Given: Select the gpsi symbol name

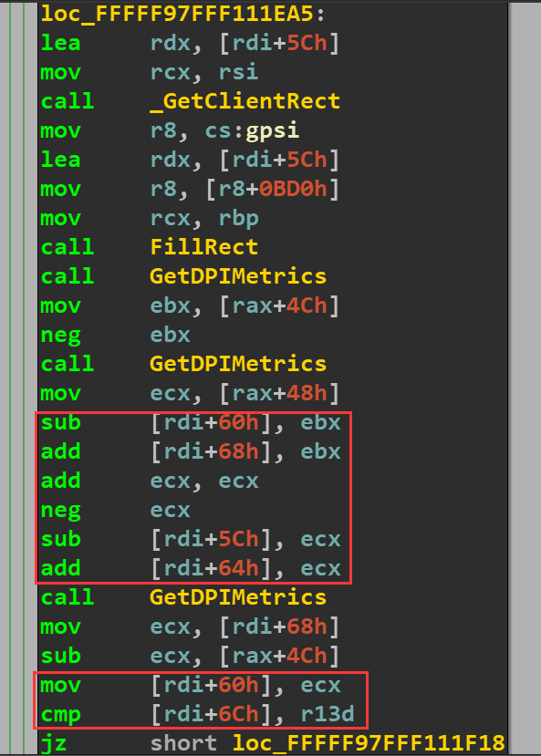Looking at the screenshot, I should click(273, 130).
